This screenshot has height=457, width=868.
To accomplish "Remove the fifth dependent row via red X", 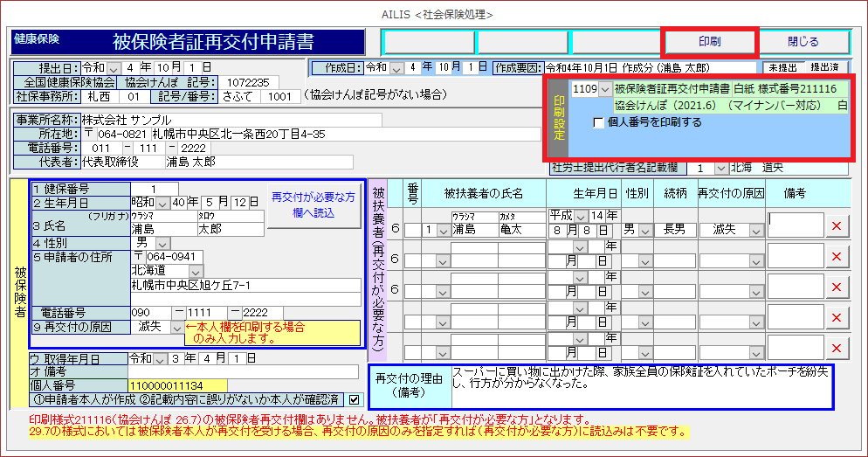I will pyautogui.click(x=837, y=348).
